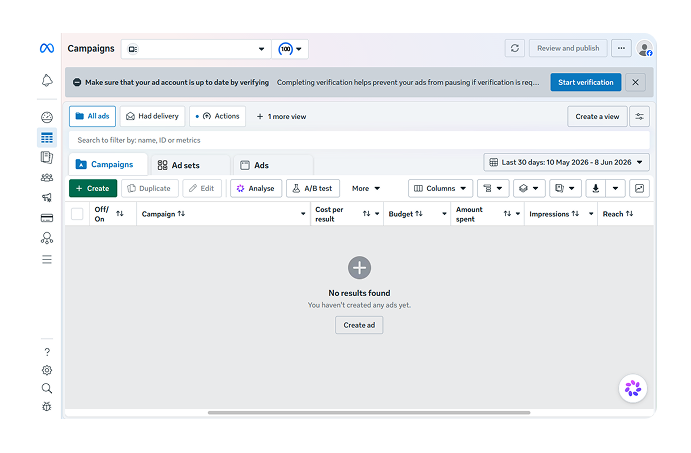Open the Billing card icon in the sidebar
Image resolution: width=691 pixels, height=453 pixels.
[47, 218]
